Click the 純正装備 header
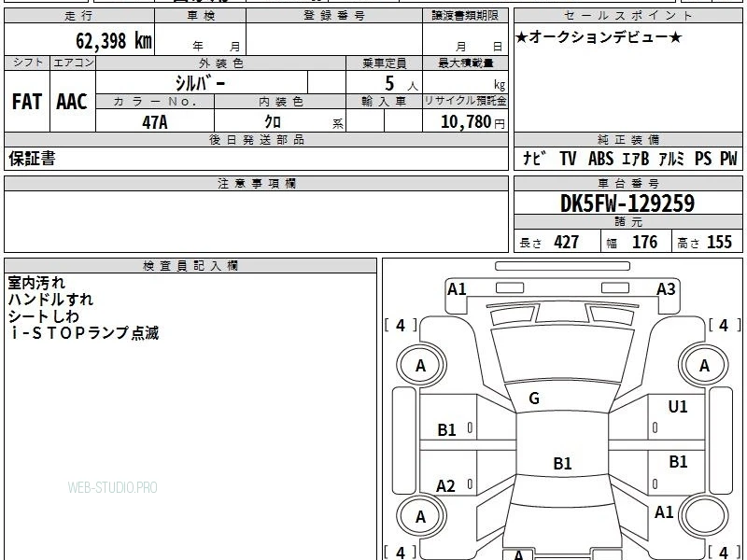 point(627,139)
